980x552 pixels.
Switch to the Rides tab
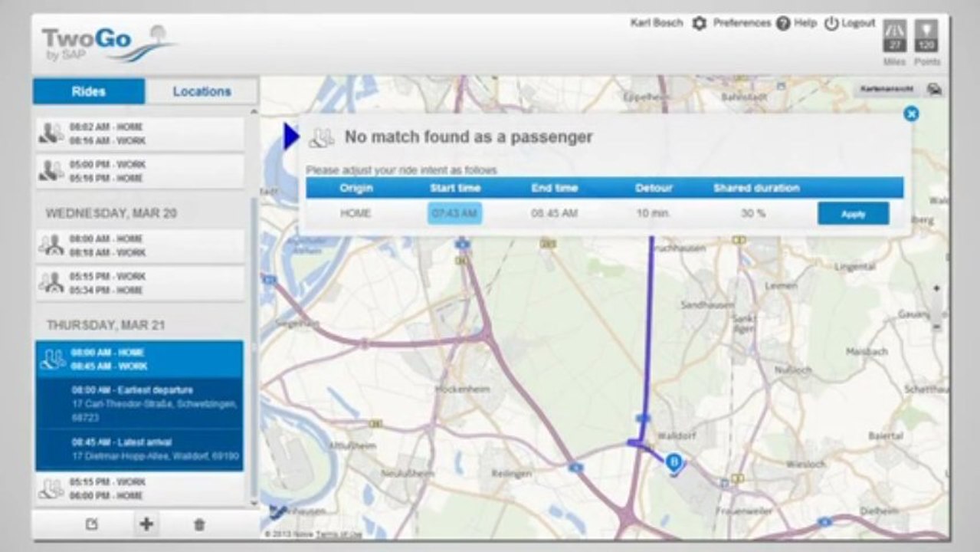89,91
